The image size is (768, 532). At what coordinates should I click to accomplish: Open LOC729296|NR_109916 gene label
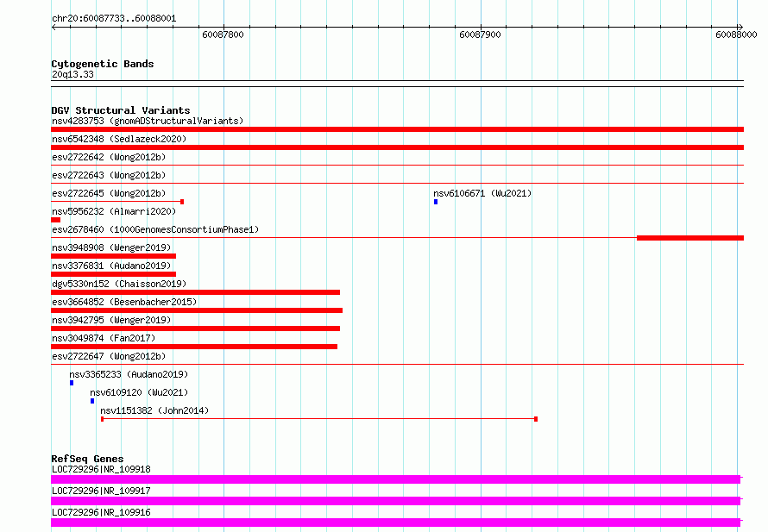(x=101, y=512)
